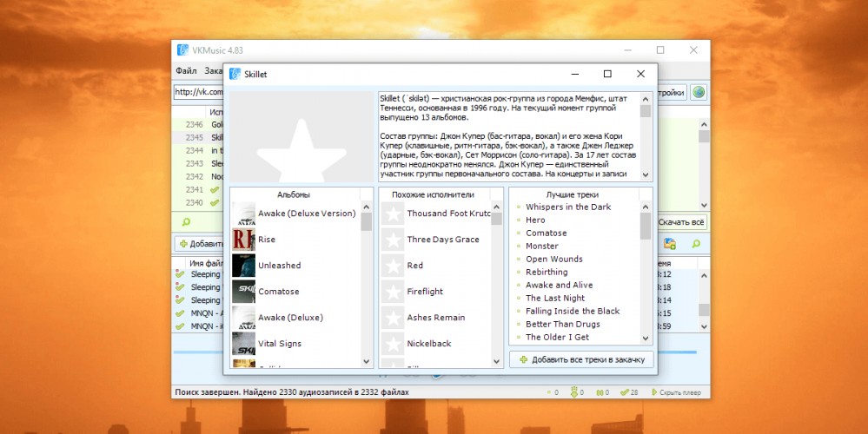868x434 pixels.
Task: Click the folder-add icon in the VKMusic download toolbar
Action: (x=670, y=243)
